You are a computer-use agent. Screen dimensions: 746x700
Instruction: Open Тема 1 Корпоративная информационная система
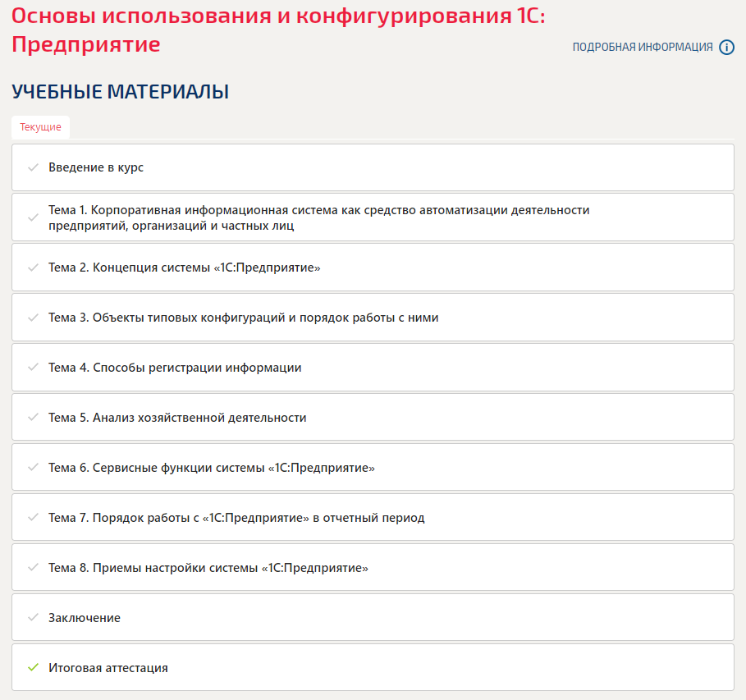coord(373,217)
